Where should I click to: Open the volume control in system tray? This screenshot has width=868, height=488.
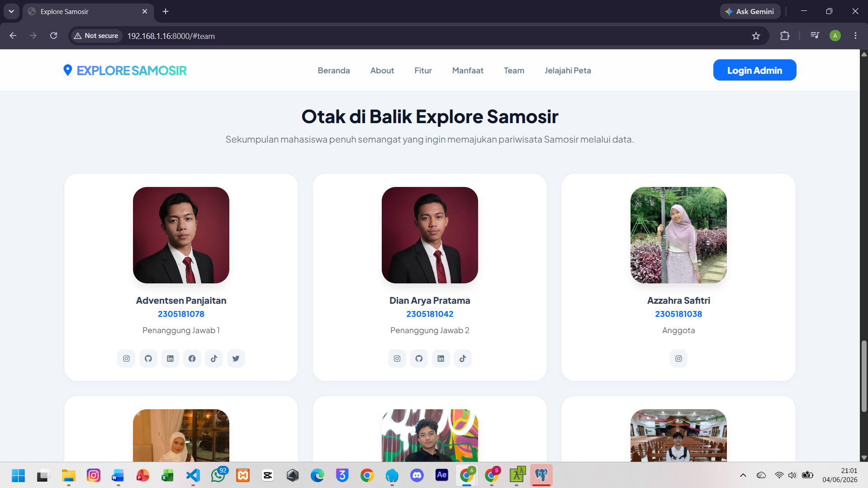coord(792,475)
